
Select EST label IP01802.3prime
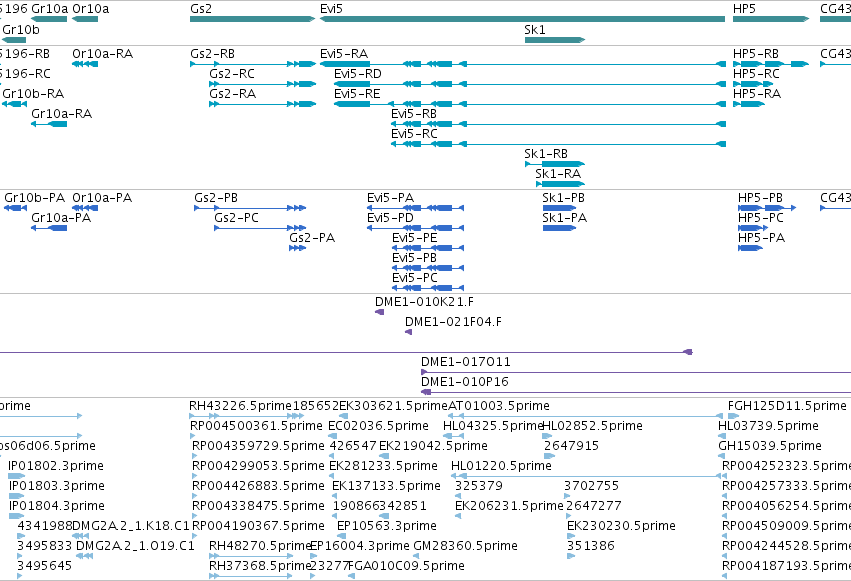tap(56, 467)
